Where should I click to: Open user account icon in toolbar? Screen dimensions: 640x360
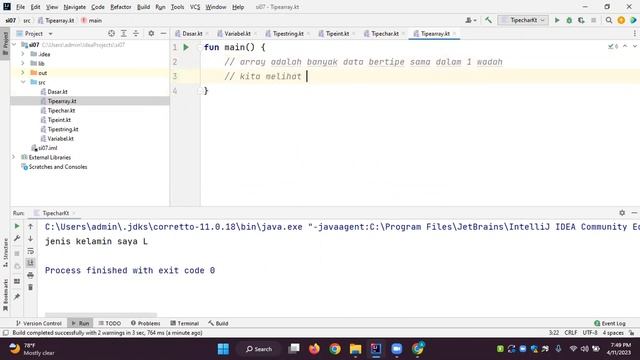pyautogui.click(x=471, y=20)
